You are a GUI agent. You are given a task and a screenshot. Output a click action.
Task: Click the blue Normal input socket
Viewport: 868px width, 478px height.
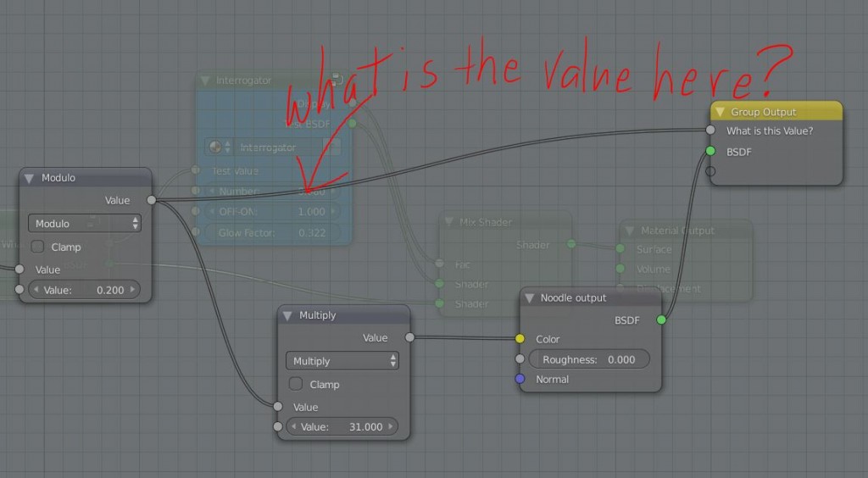520,379
